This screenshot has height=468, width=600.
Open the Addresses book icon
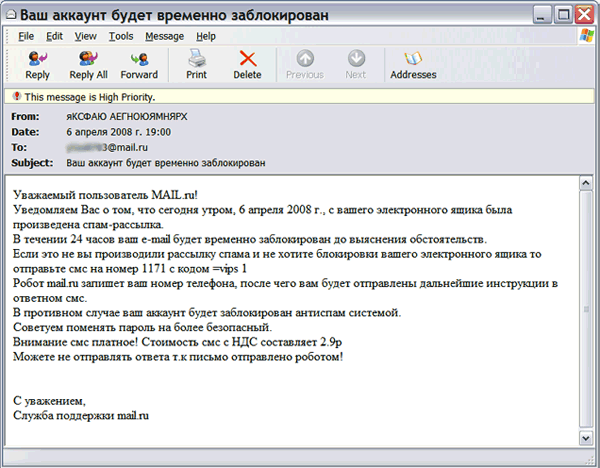click(413, 59)
